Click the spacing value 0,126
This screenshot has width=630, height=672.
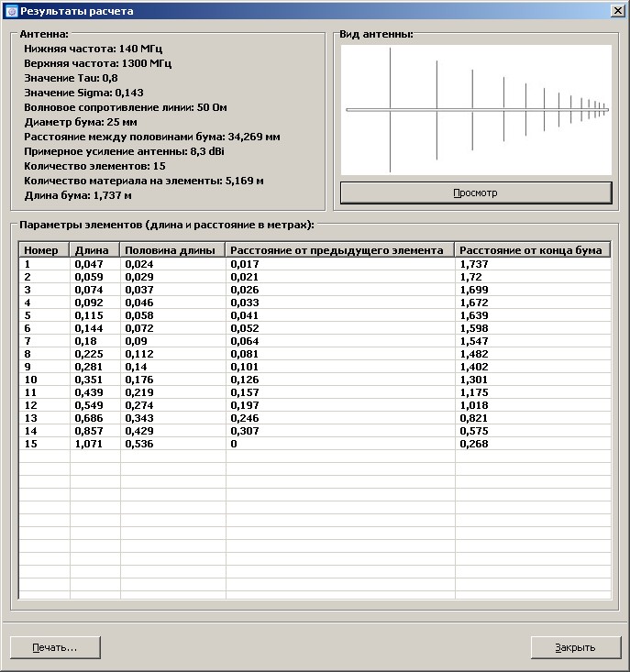tap(245, 380)
